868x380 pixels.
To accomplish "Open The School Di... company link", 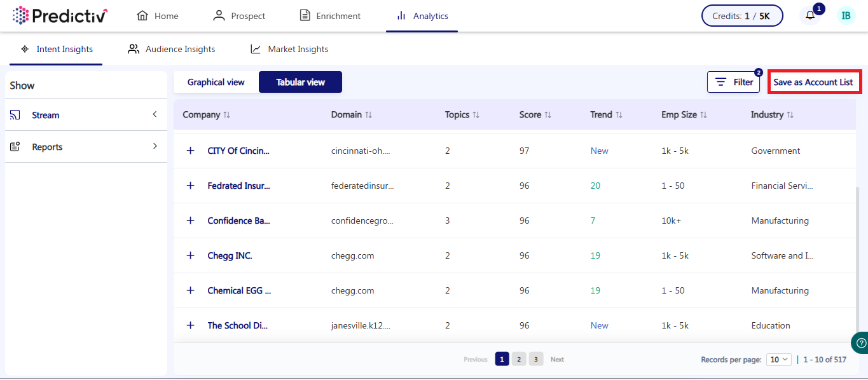I will (238, 325).
